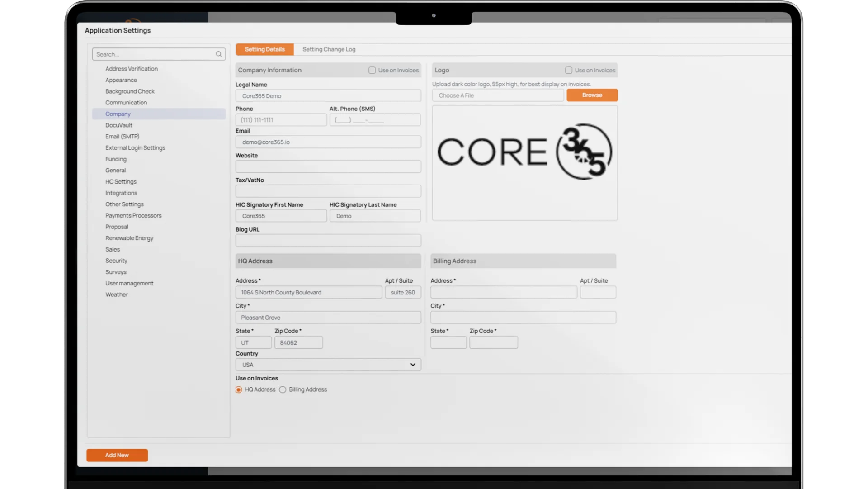The image size is (868, 489).
Task: Click the Tax/VatNo input field
Action: (x=328, y=191)
